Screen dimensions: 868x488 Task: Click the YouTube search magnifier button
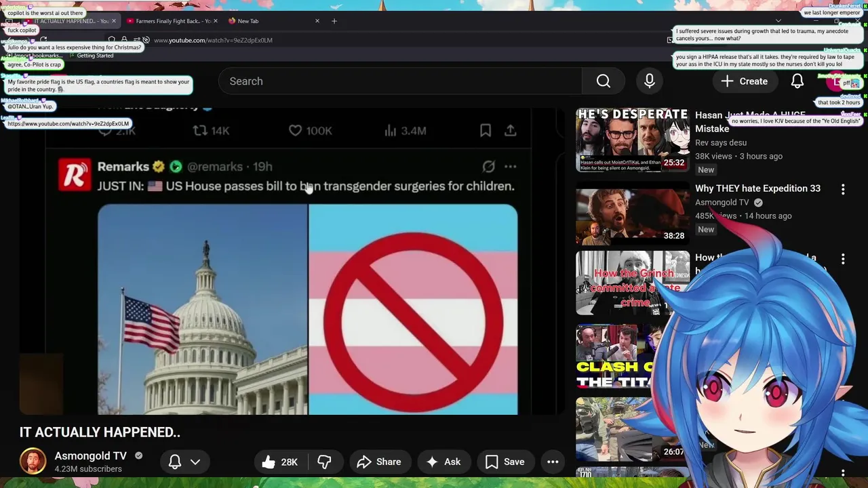[x=603, y=81]
